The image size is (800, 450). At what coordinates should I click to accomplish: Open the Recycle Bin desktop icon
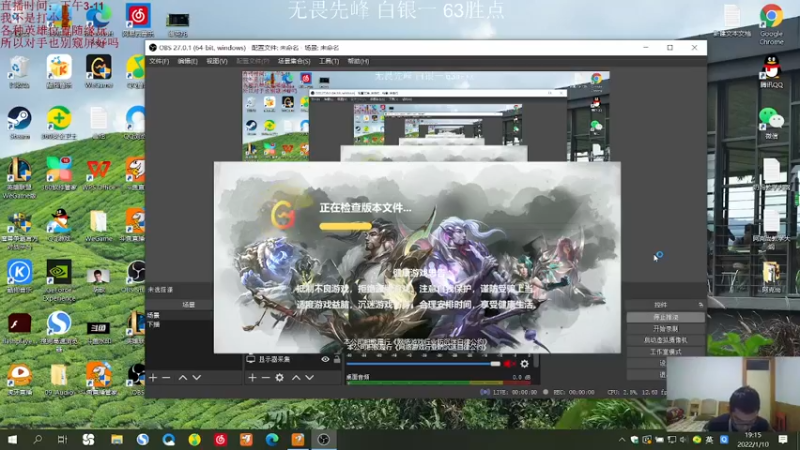19,71
